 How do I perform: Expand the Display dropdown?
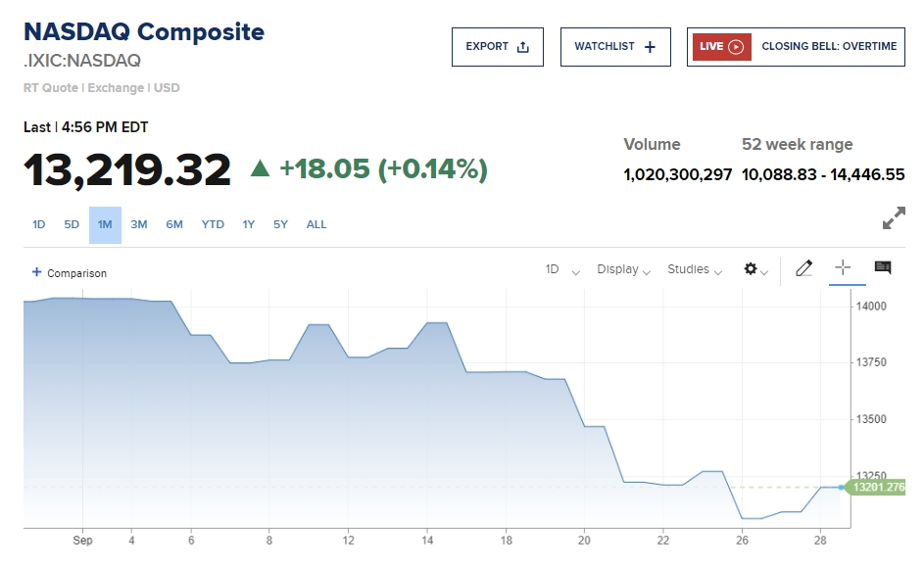click(x=623, y=269)
